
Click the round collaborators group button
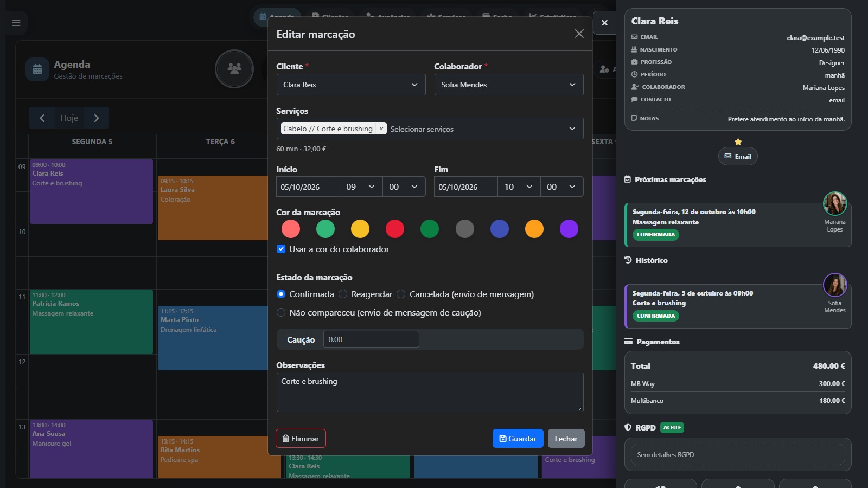coord(234,69)
